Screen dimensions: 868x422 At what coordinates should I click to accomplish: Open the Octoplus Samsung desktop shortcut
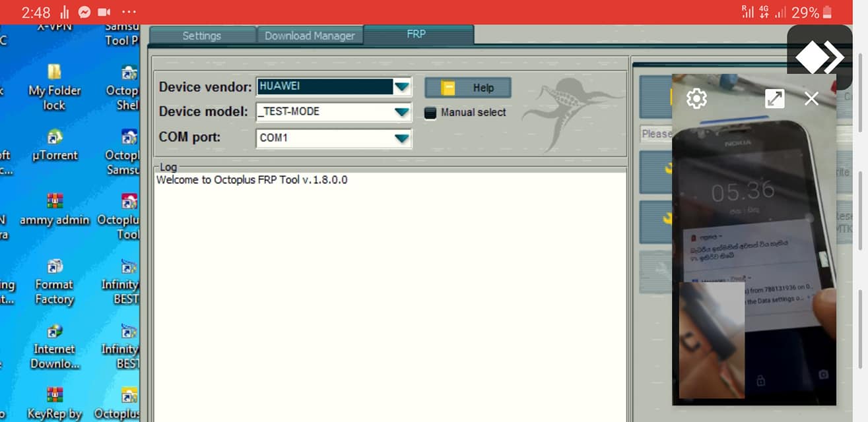click(124, 152)
